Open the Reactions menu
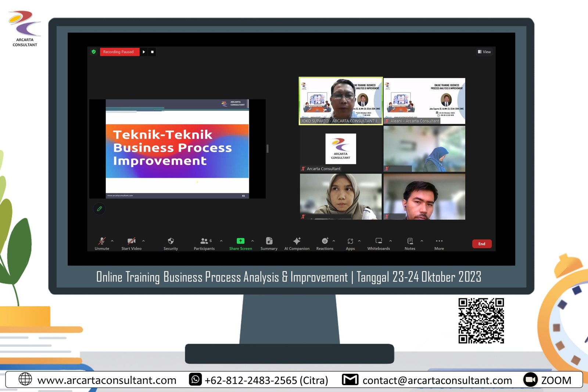Image resolution: width=588 pixels, height=392 pixels. click(x=325, y=241)
